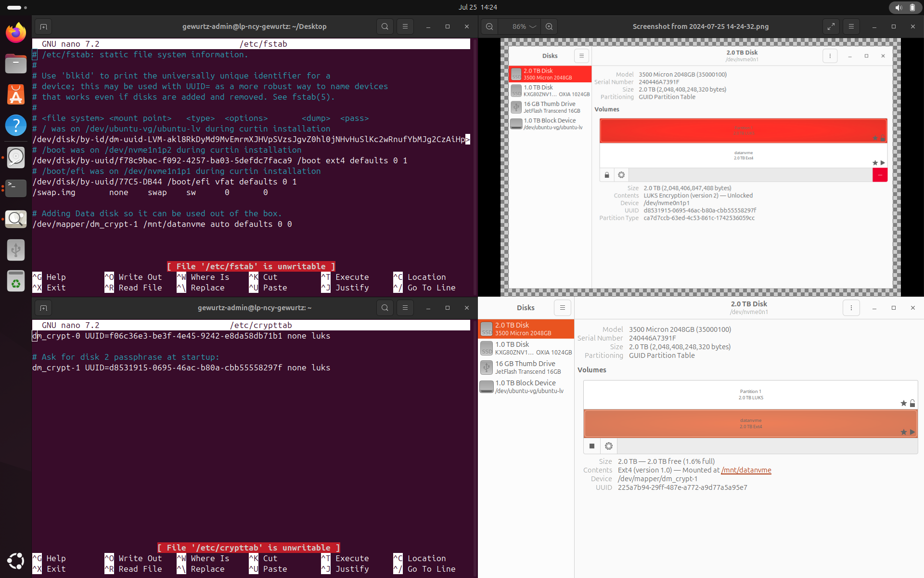This screenshot has width=924, height=578.
Task: Follow the /mnt/datanvme mount point link
Action: (746, 470)
